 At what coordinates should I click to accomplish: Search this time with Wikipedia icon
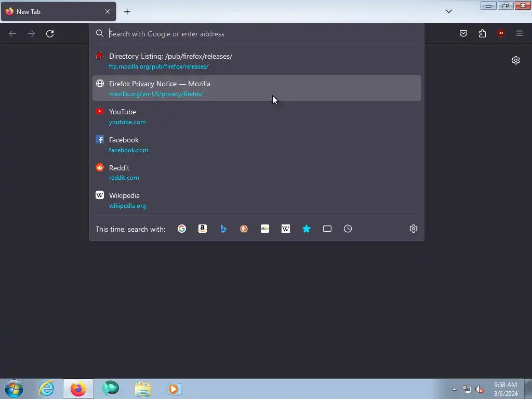point(286,229)
